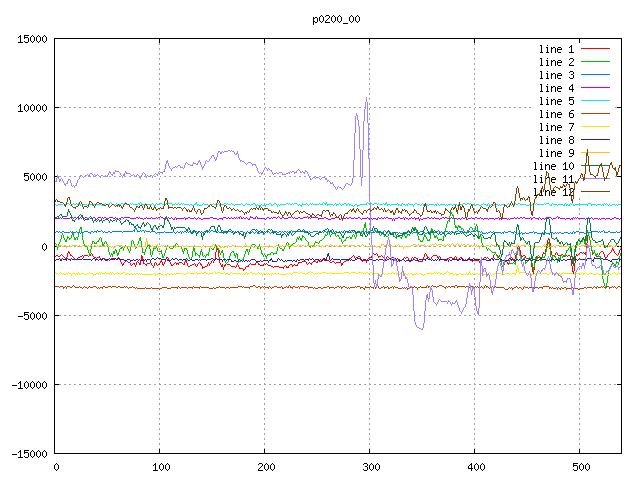Click the yellow line 7 legend sample

tap(595, 127)
